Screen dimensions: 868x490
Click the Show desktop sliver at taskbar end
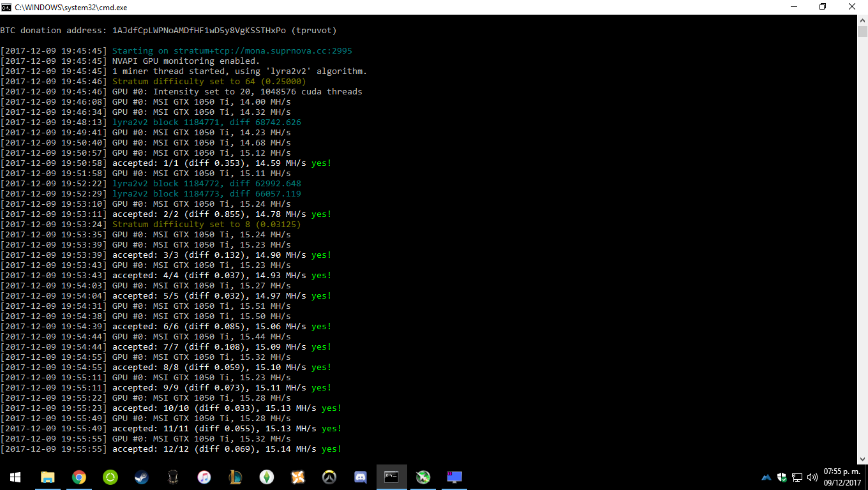click(866, 477)
